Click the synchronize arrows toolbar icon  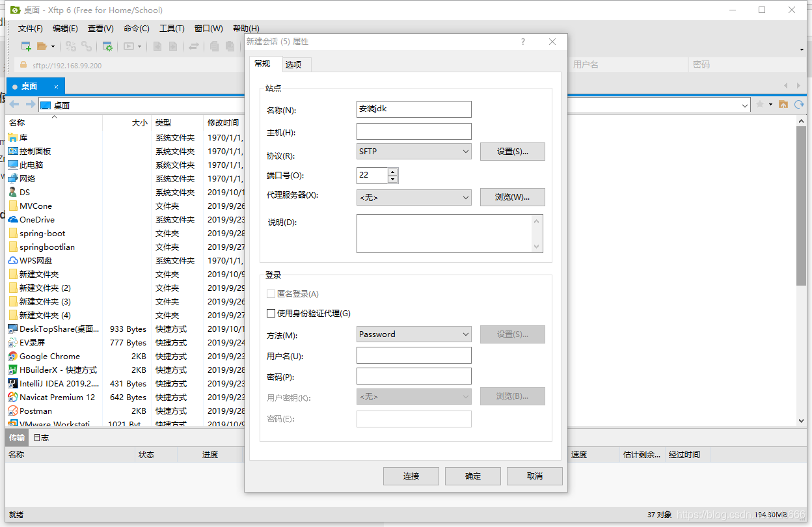pos(194,46)
